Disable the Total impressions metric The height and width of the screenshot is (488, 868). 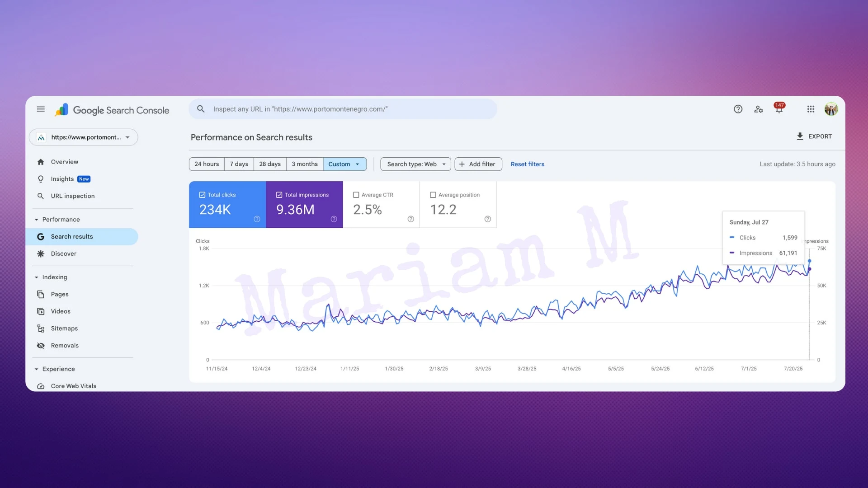(279, 195)
